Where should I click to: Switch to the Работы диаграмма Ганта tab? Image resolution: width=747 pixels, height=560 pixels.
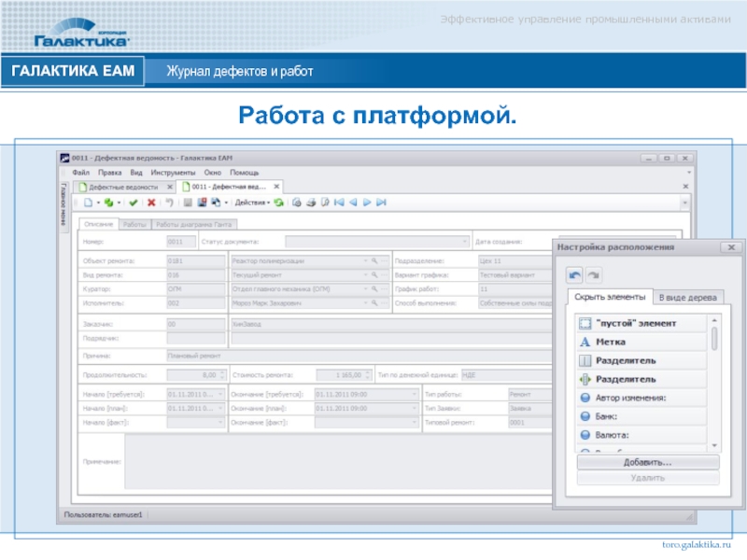194,224
